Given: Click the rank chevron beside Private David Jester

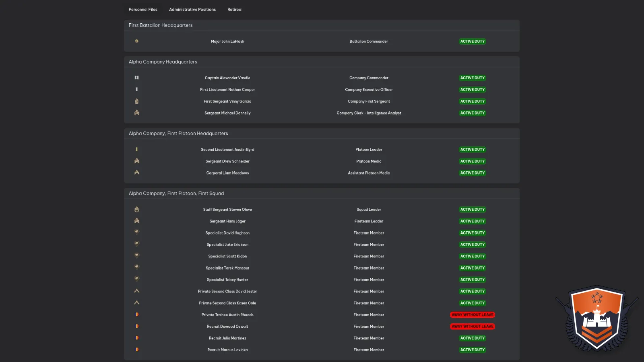Looking at the screenshot, I should pos(136,291).
